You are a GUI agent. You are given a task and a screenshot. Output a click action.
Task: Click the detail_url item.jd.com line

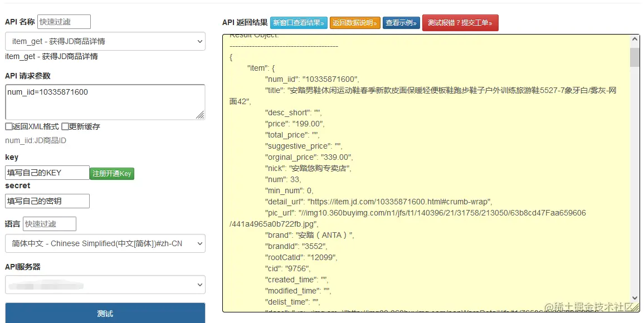click(x=379, y=202)
